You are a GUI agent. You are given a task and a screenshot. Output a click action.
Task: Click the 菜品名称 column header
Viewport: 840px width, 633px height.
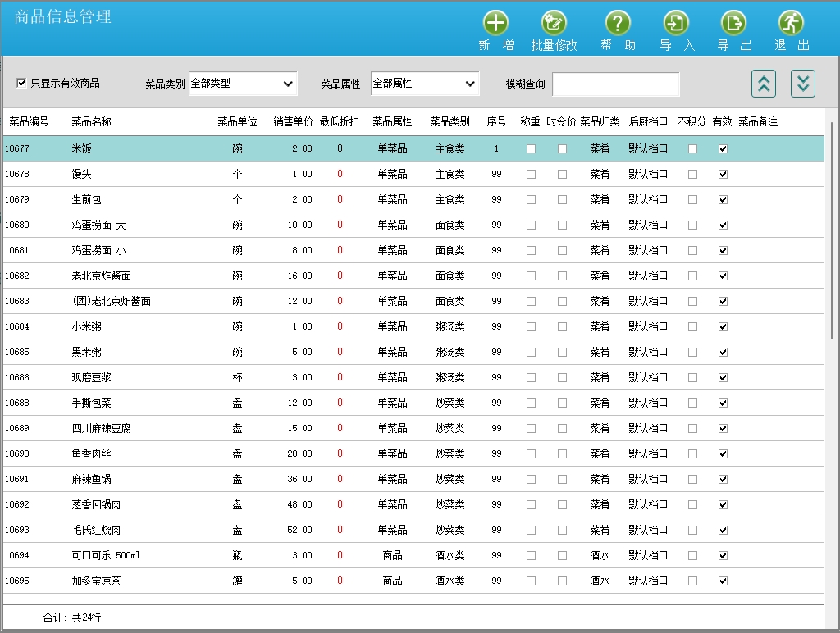[91, 121]
